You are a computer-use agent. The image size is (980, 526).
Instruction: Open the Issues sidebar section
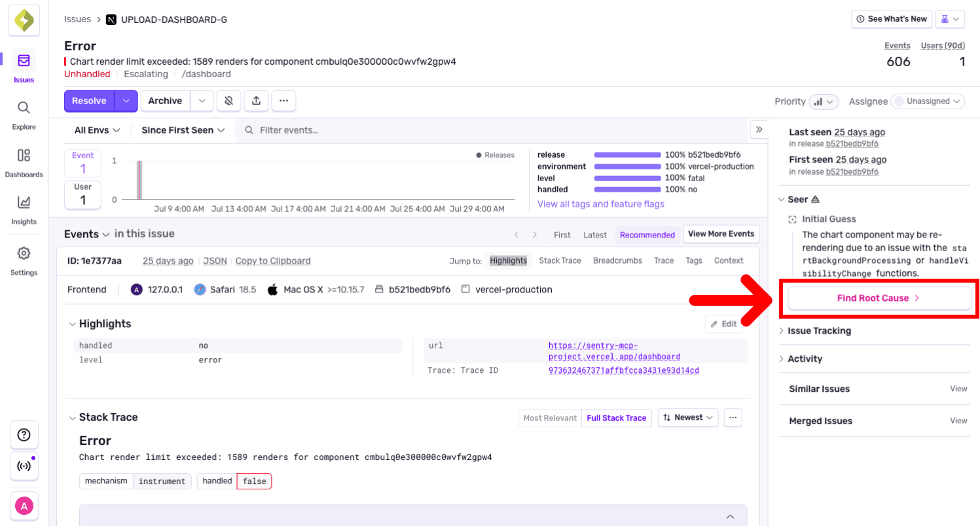pos(24,67)
